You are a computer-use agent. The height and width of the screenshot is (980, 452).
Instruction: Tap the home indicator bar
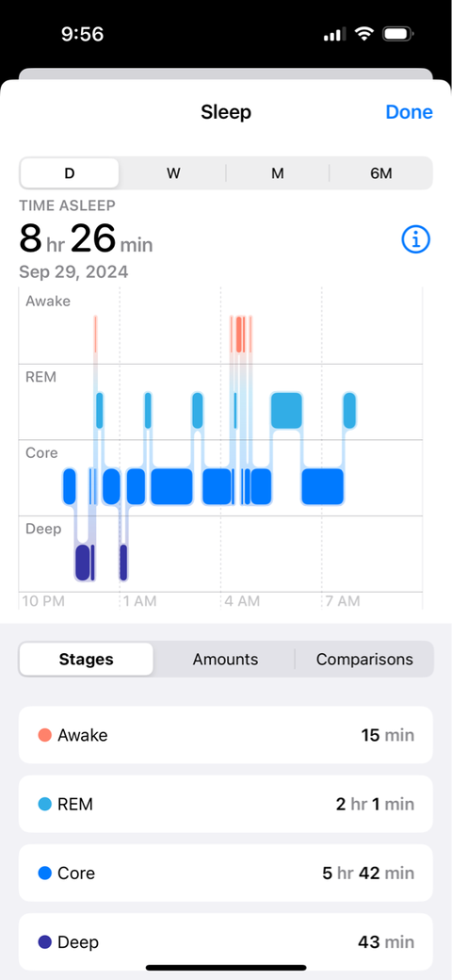point(226,968)
